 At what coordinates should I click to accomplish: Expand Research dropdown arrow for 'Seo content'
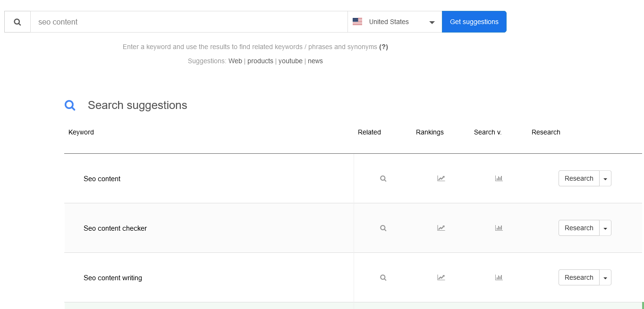click(x=605, y=179)
